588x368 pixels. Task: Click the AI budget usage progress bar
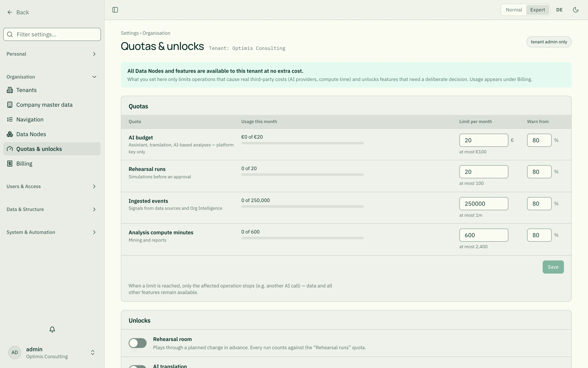click(302, 143)
